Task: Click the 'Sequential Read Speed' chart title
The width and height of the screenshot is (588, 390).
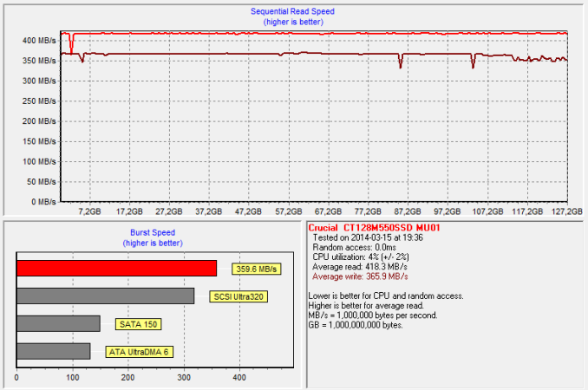Action: [x=292, y=11]
